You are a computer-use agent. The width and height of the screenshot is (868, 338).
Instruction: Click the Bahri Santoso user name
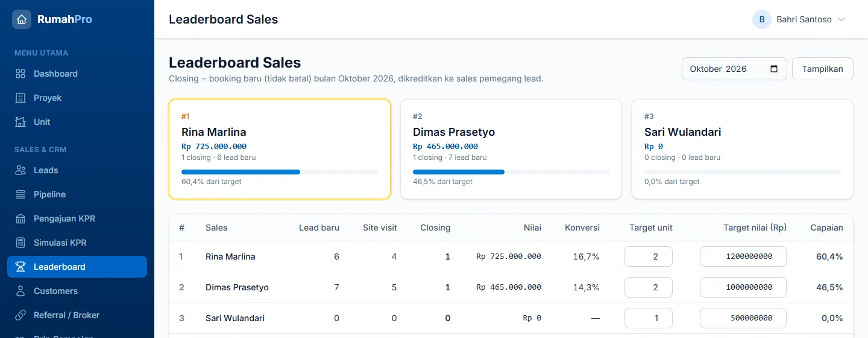[x=804, y=19]
